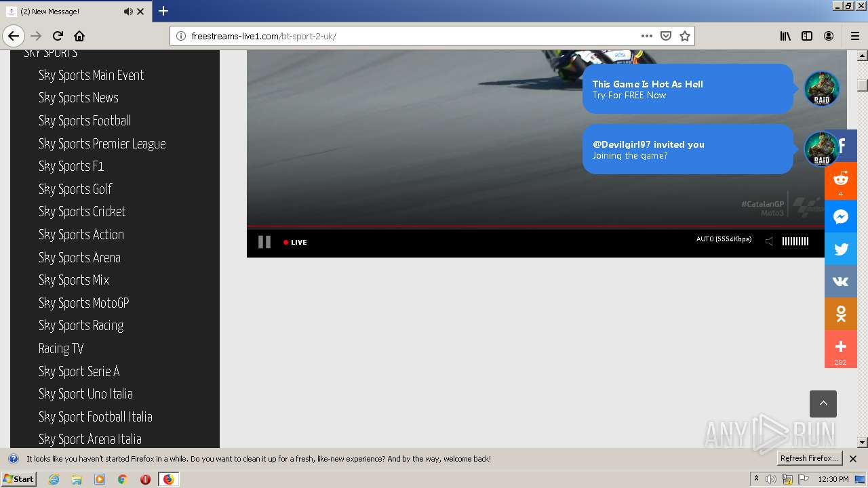This screenshot has height=488, width=868.
Task: Open Sky Sport Arena Italia link
Action: tap(90, 439)
